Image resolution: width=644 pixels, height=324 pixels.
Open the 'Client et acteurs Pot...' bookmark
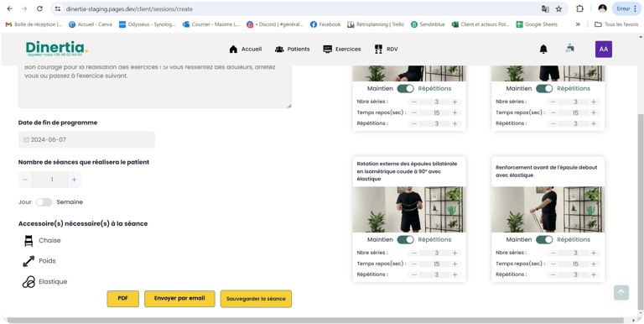pos(480,24)
